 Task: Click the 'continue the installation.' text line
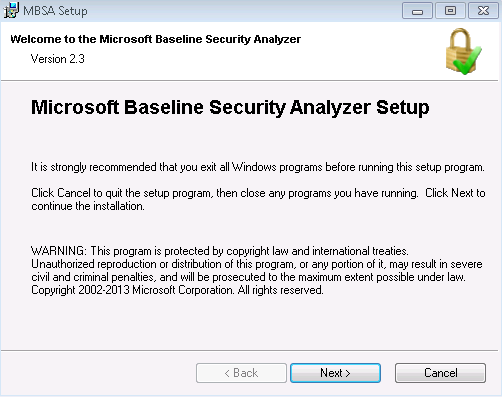[x=88, y=206]
